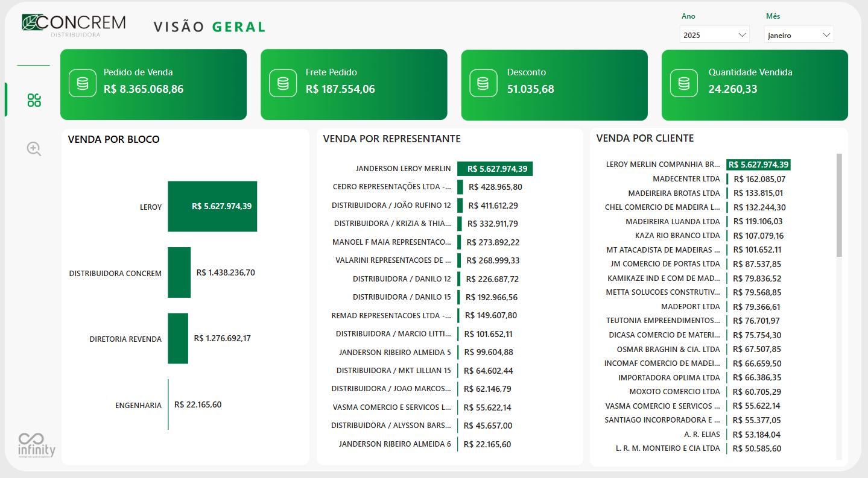
Task: Click the VENDA POR CLIENTE title
Action: click(x=645, y=139)
